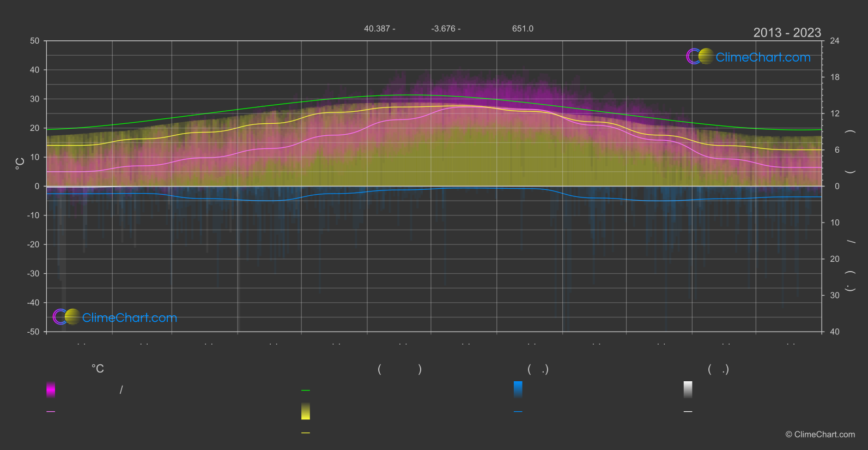This screenshot has width=868, height=450.
Task: Select the yellow line legend marker
Action: coord(306,433)
